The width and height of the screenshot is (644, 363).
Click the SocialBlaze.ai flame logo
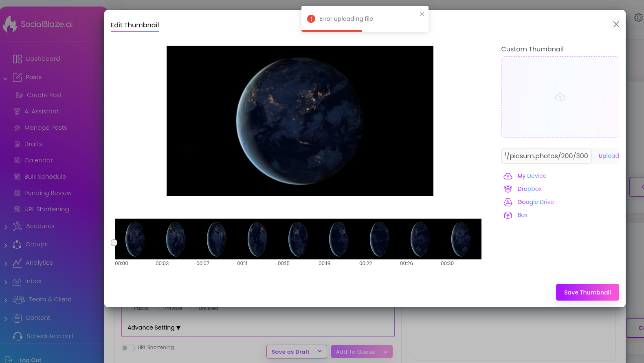(x=10, y=24)
